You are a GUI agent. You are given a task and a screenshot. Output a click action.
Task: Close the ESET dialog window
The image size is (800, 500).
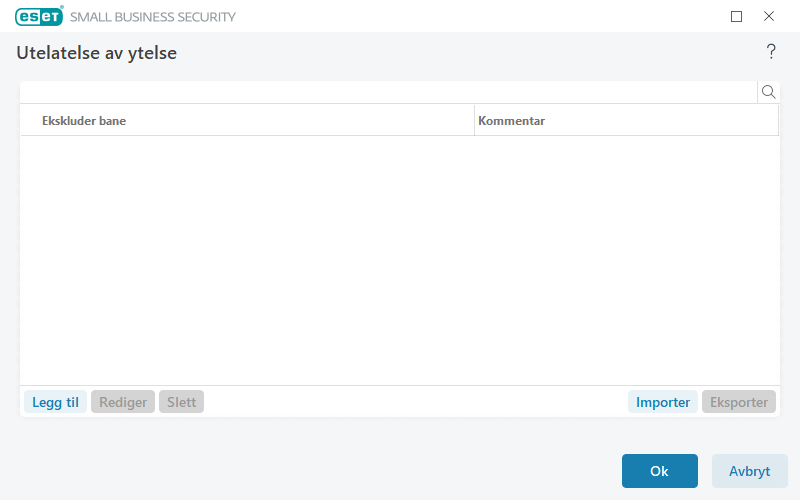(x=769, y=16)
